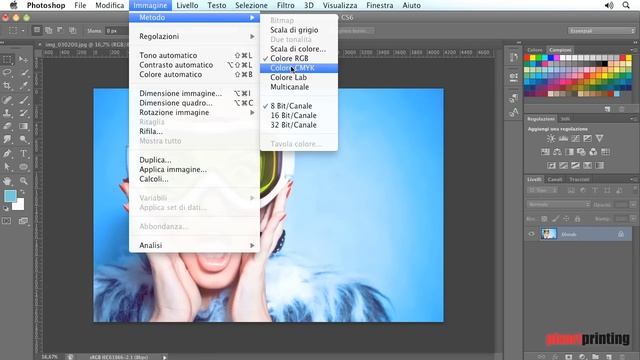Expand the Analisi submenu

point(194,245)
